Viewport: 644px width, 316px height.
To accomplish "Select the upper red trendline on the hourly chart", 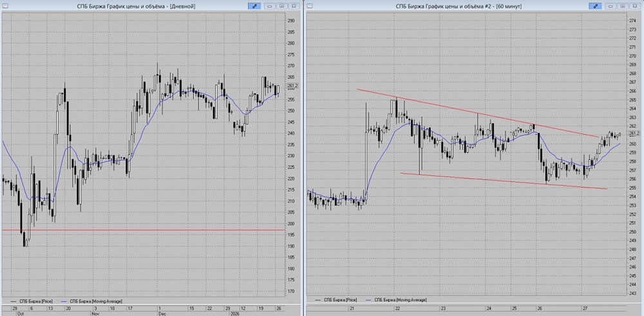I will tap(478, 113).
